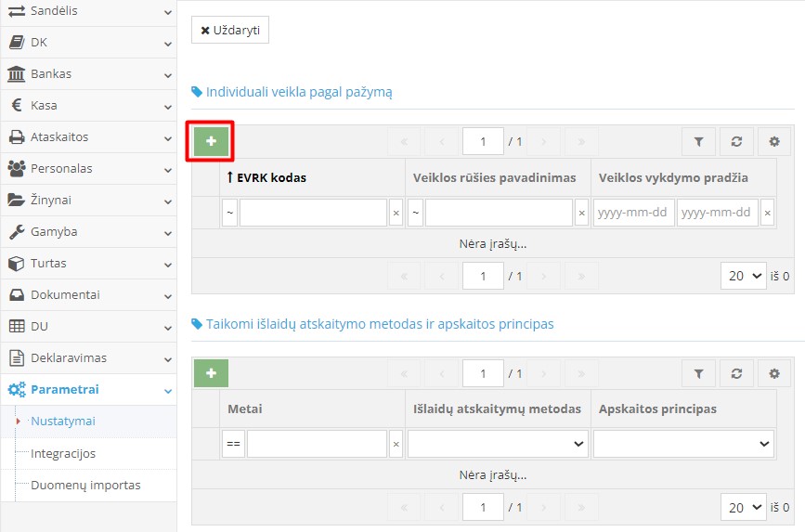The height and width of the screenshot is (532, 805).
Task: Open gear settings of Individuali veikla table
Action: (774, 142)
